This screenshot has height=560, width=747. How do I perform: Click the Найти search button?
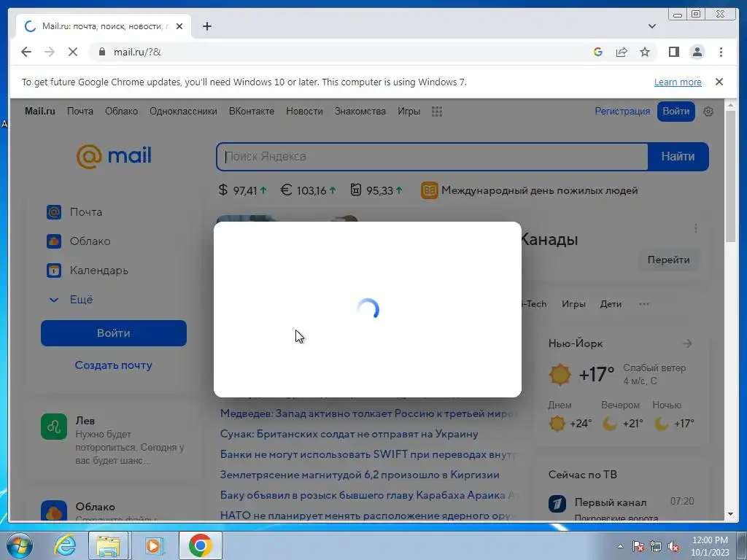tap(678, 157)
